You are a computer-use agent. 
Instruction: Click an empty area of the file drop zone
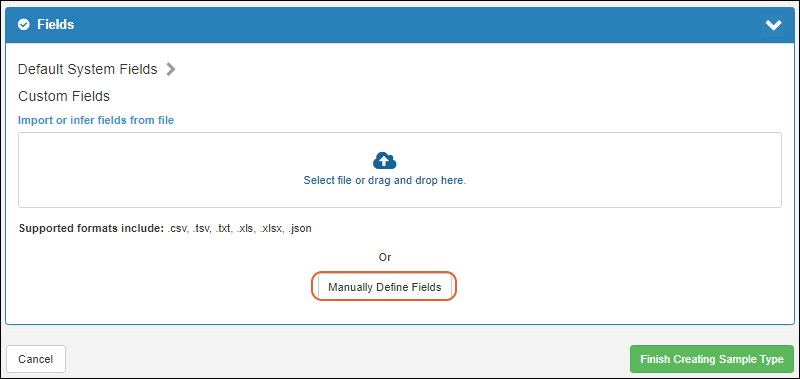tap(153, 170)
